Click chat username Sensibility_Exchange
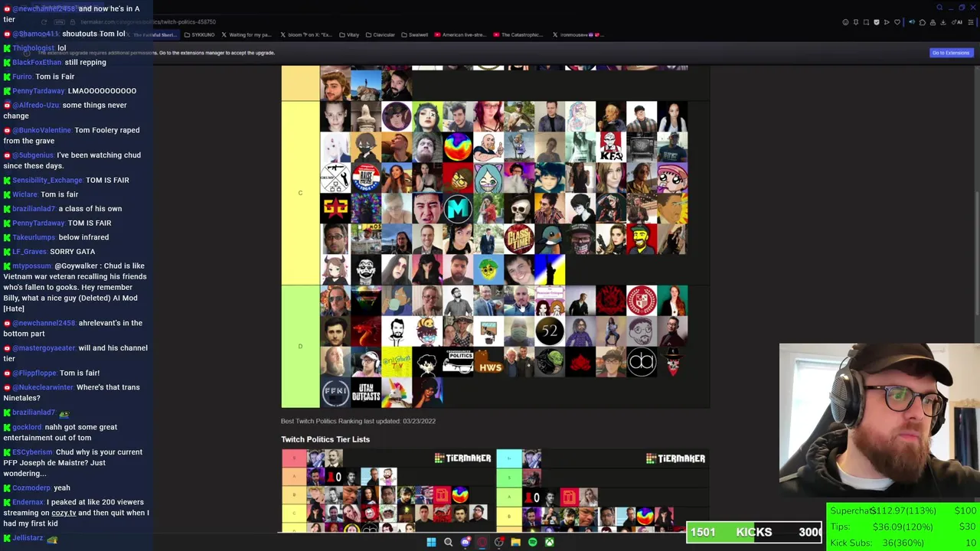Screen dimensions: 980x551 tap(47, 180)
